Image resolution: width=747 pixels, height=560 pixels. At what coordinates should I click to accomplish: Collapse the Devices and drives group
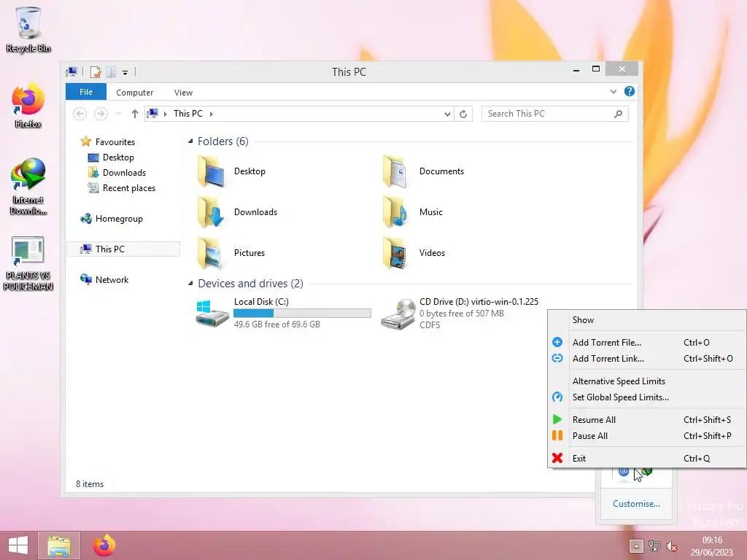click(190, 284)
